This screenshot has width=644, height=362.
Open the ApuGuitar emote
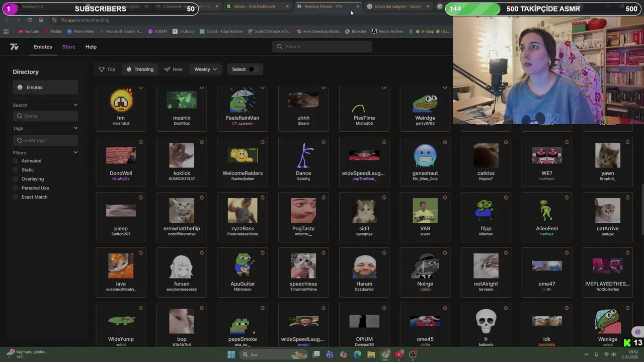(243, 273)
